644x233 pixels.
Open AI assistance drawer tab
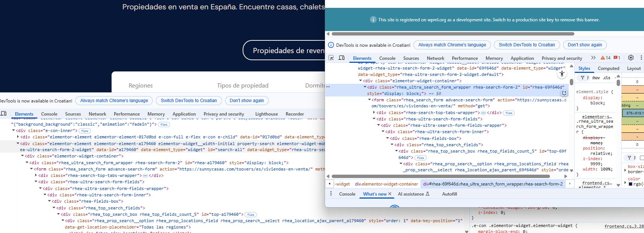tap(414, 194)
